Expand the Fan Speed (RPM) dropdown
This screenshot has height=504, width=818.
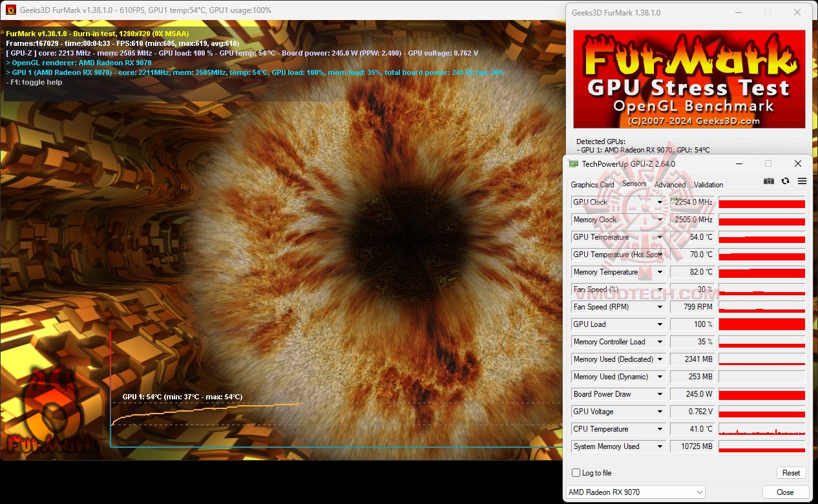(660, 307)
